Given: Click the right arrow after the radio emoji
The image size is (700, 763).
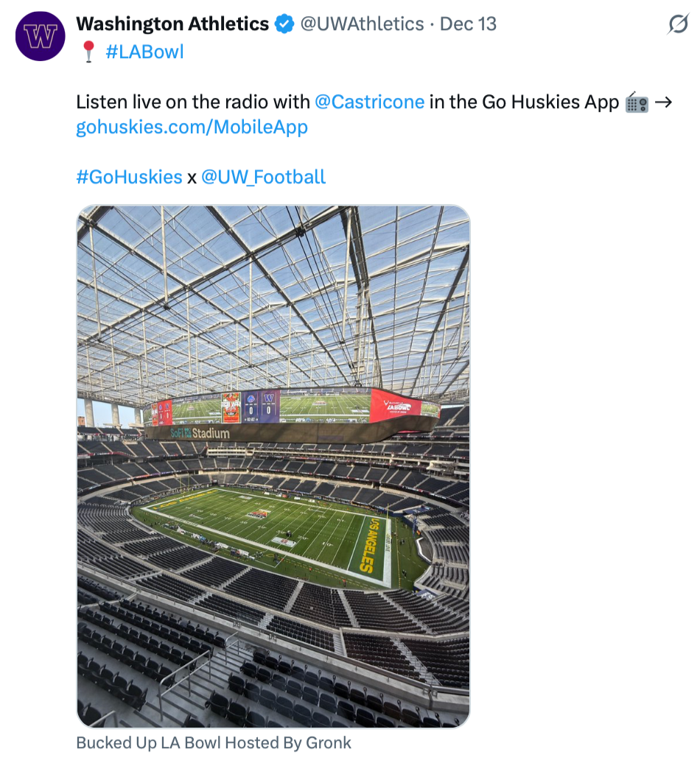Looking at the screenshot, I should click(x=663, y=102).
